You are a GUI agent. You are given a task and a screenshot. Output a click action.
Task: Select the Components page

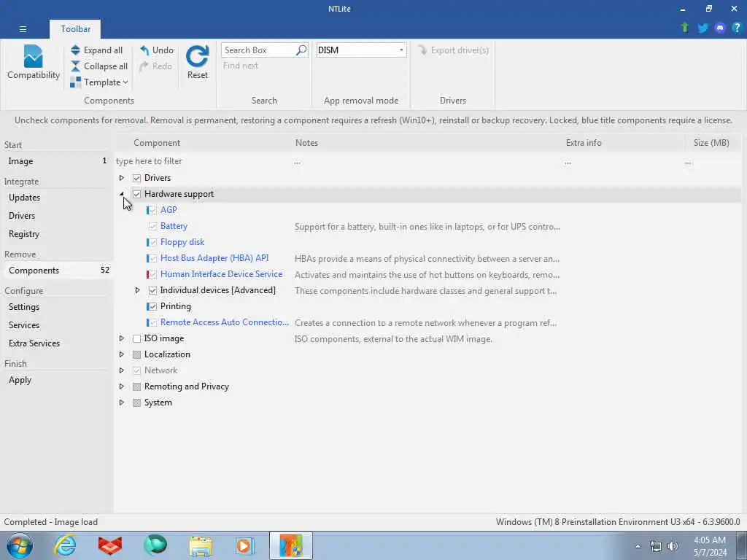(x=57, y=271)
